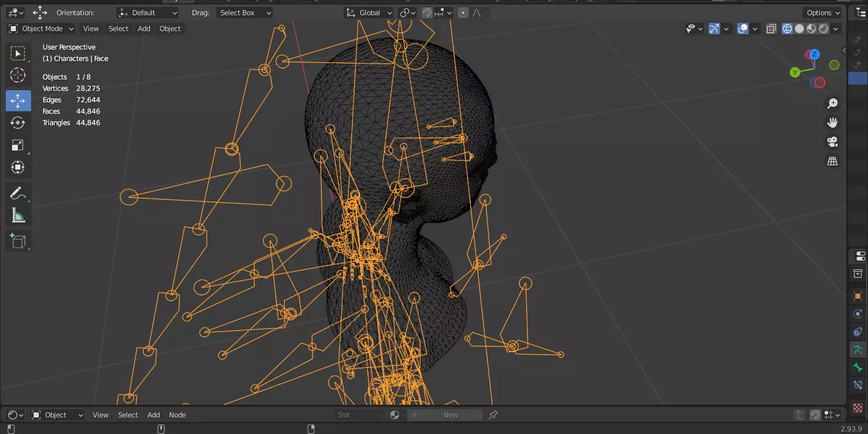Open Physics properties tab
The width and height of the screenshot is (868, 434).
click(858, 314)
